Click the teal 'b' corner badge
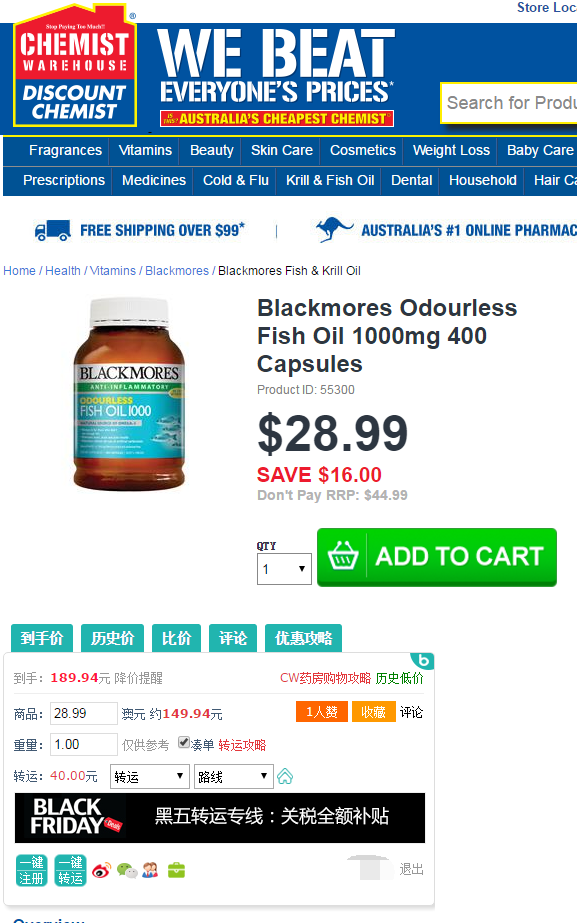577x923 pixels. point(423,660)
